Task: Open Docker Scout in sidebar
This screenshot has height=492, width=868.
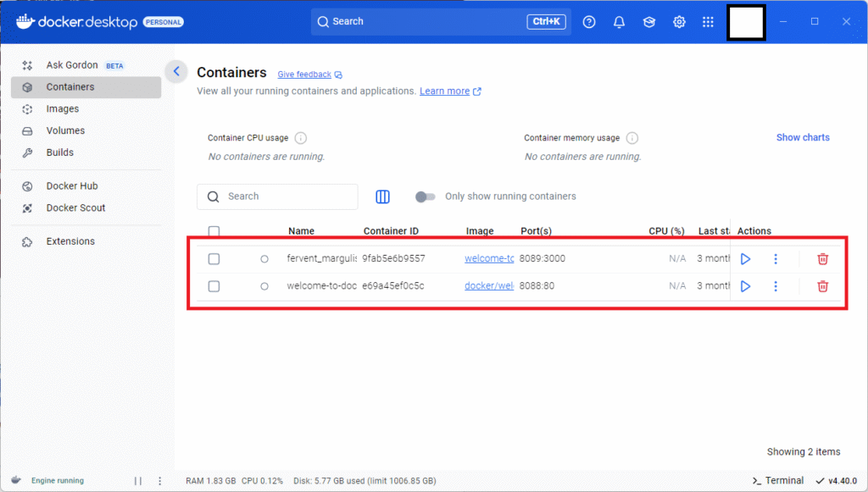Action: [86, 207]
